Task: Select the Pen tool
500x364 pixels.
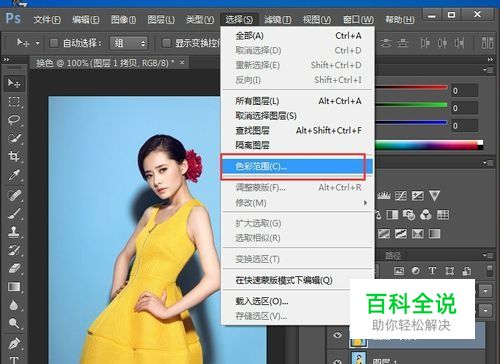Action: [14, 343]
